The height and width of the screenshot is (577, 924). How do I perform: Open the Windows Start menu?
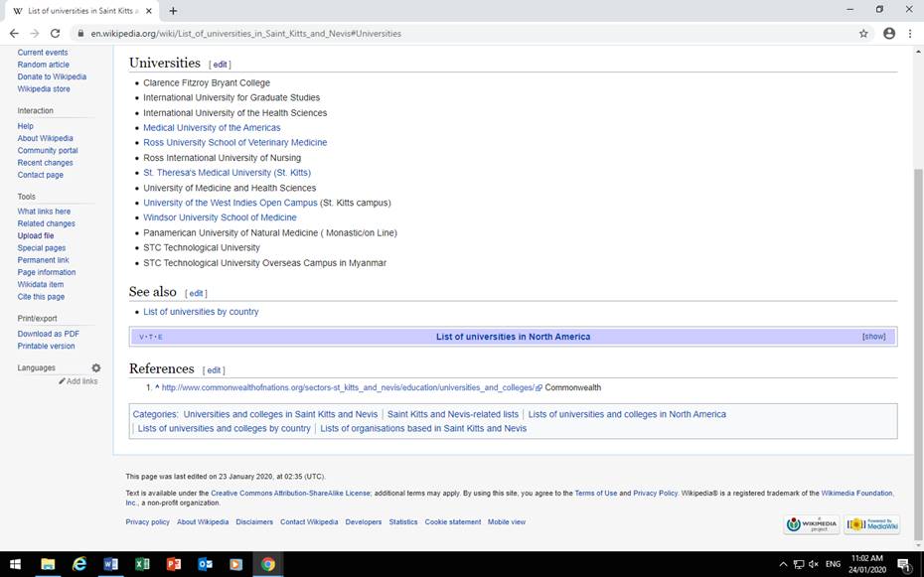pos(15,564)
